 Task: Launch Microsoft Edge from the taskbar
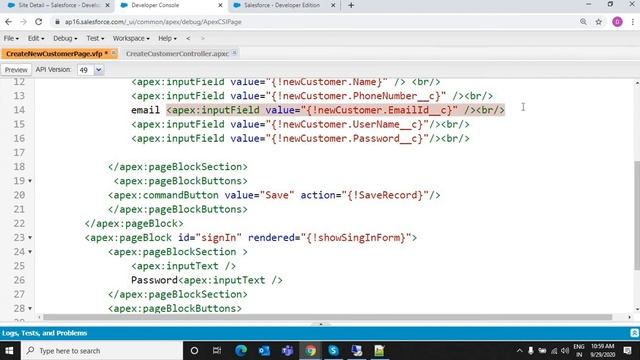(x=241, y=351)
